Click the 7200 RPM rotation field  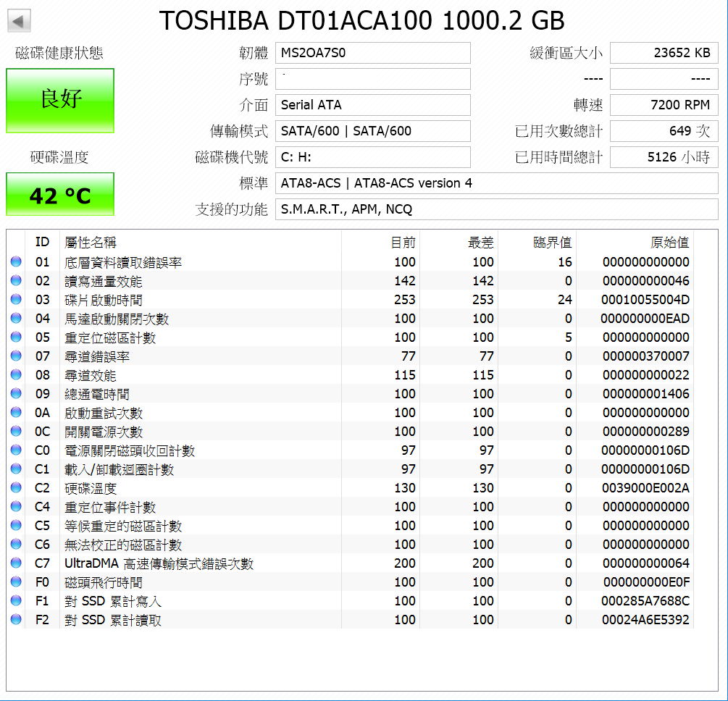coord(664,105)
